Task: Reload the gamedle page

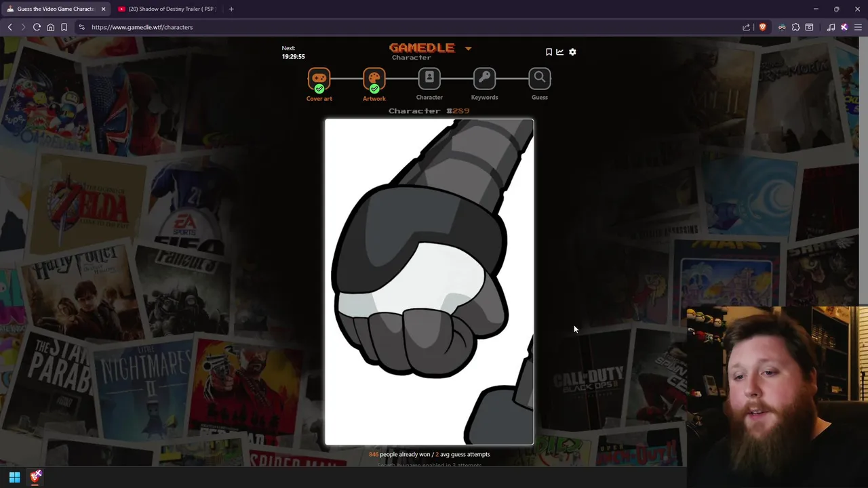Action: tap(37, 27)
